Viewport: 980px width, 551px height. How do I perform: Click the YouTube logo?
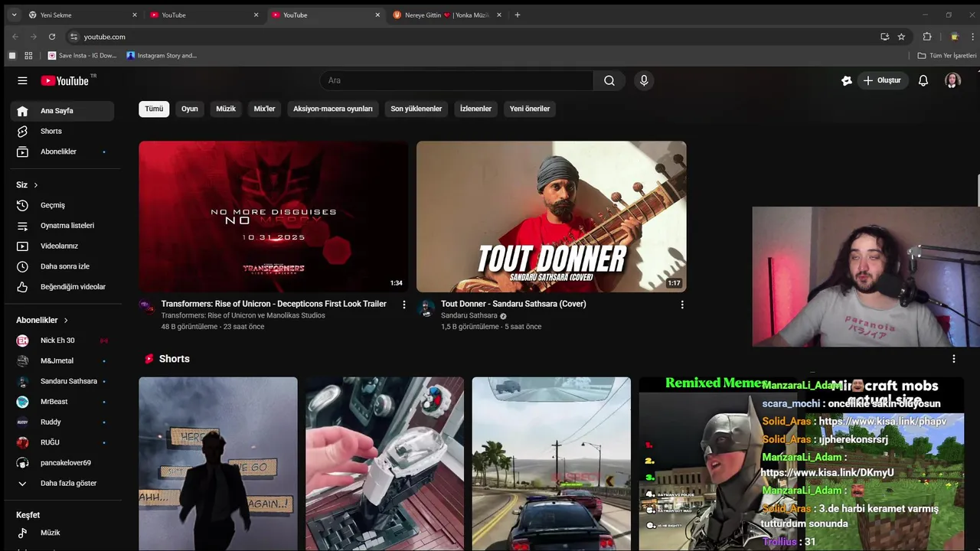pyautogui.click(x=65, y=80)
